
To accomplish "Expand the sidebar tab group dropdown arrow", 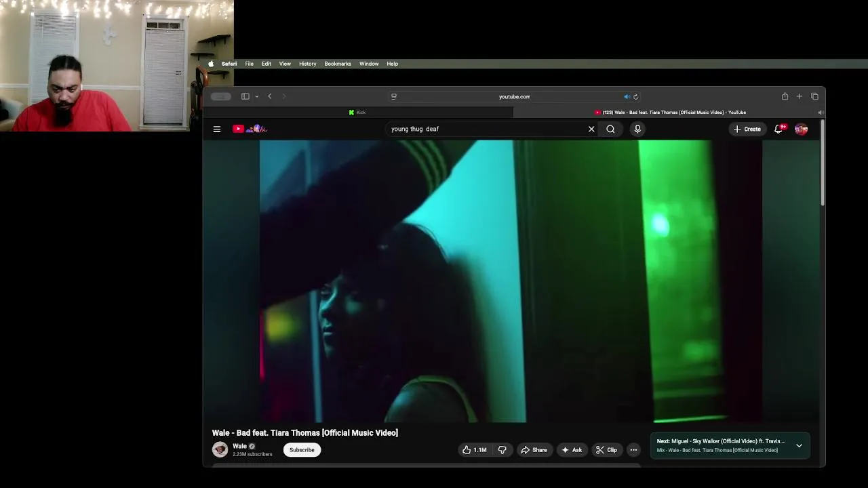I will coord(256,96).
